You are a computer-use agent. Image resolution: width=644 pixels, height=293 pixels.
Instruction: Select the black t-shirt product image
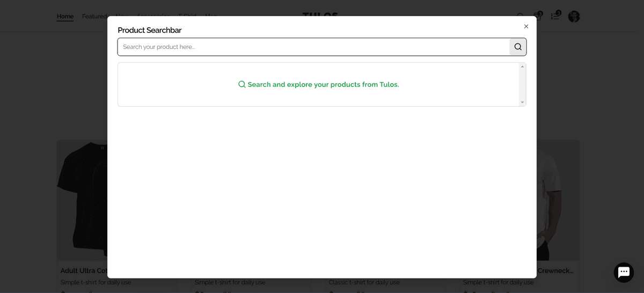point(82,200)
